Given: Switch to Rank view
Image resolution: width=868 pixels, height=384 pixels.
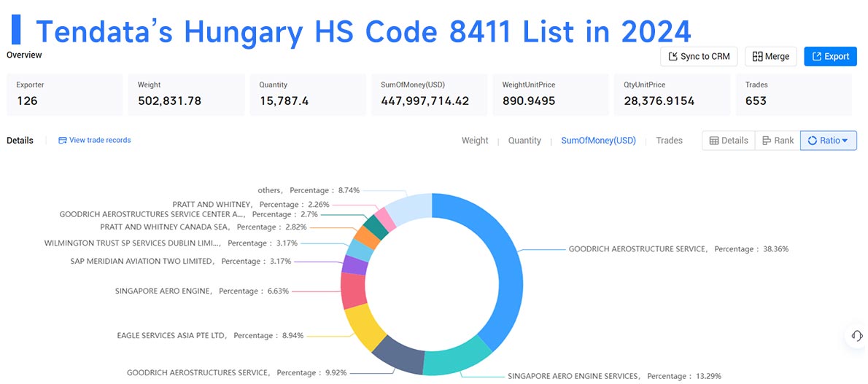Looking at the screenshot, I should tap(778, 141).
